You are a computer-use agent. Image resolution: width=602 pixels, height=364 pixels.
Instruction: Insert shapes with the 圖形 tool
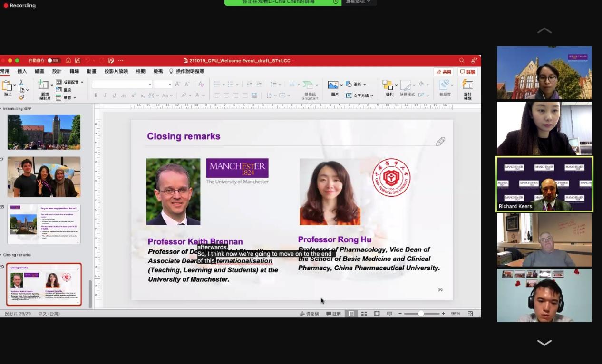(x=355, y=84)
